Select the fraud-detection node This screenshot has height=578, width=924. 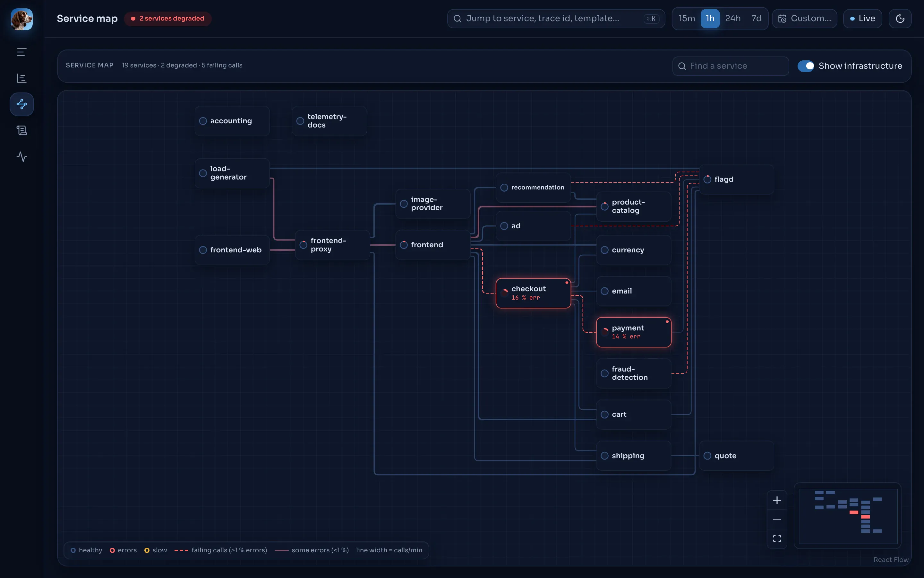pos(633,373)
